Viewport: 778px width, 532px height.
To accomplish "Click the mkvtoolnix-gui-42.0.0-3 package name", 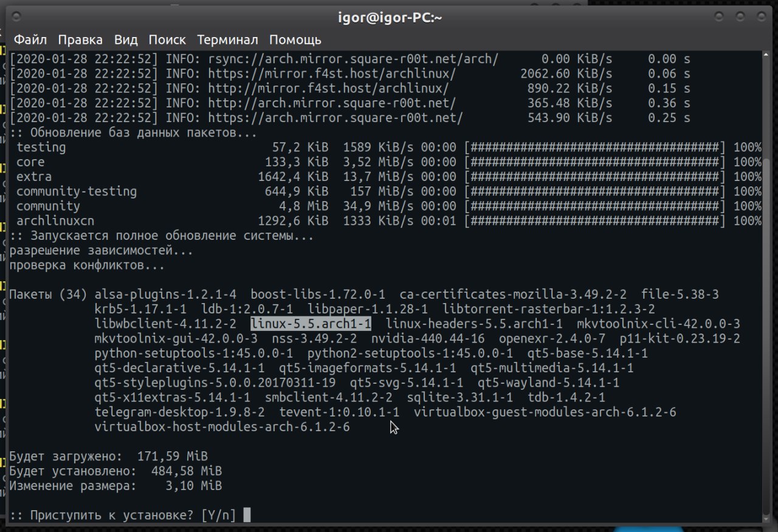I will point(176,338).
